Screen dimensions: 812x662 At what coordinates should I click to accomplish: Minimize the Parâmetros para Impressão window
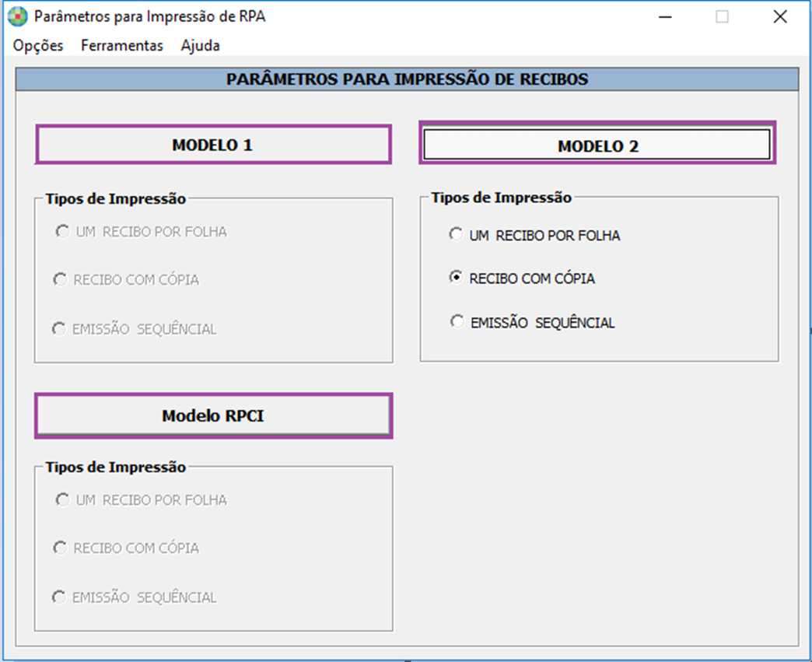pyautogui.click(x=664, y=16)
